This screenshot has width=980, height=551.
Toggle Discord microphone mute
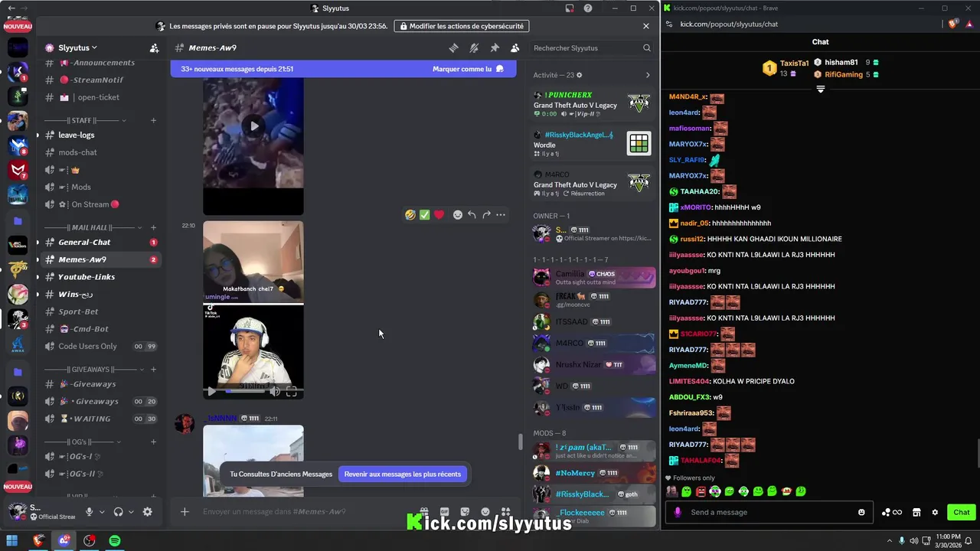90,512
